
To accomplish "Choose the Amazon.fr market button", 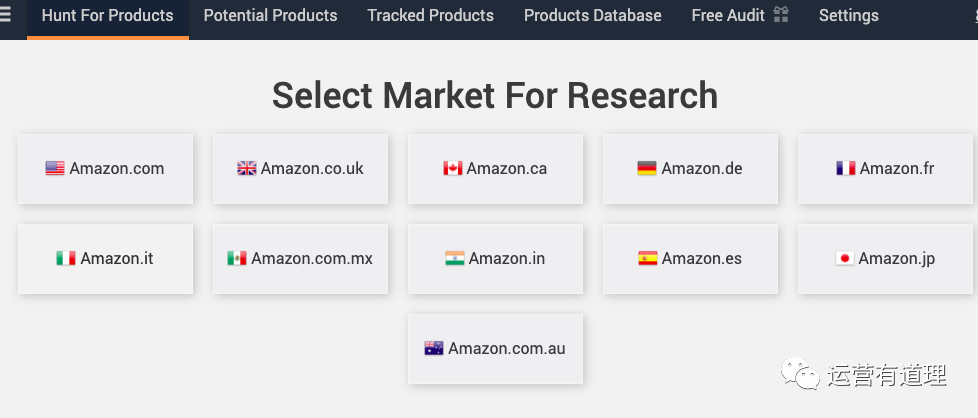I will click(885, 169).
